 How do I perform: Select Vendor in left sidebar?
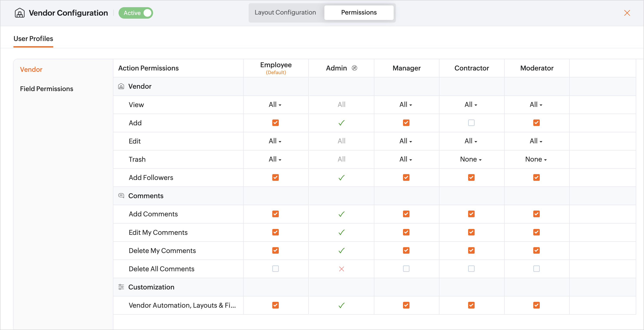pos(31,69)
